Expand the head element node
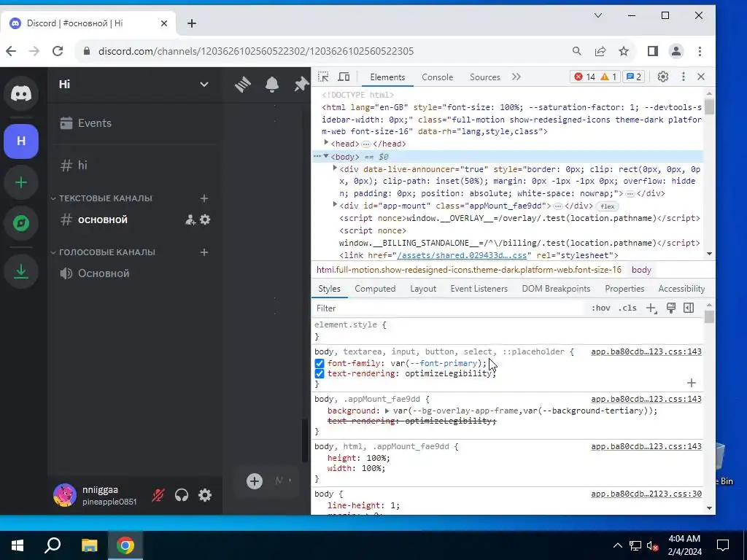The height and width of the screenshot is (560, 747). tap(326, 143)
